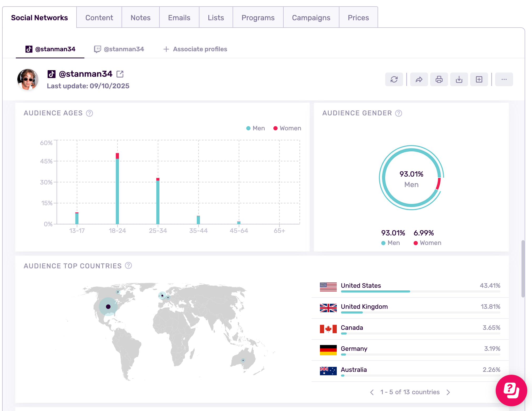Open external link icon beside @stanman34

pyautogui.click(x=120, y=74)
